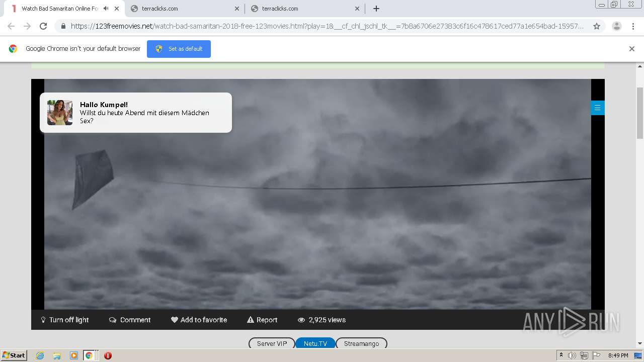Click Set as default browser button

pyautogui.click(x=179, y=49)
